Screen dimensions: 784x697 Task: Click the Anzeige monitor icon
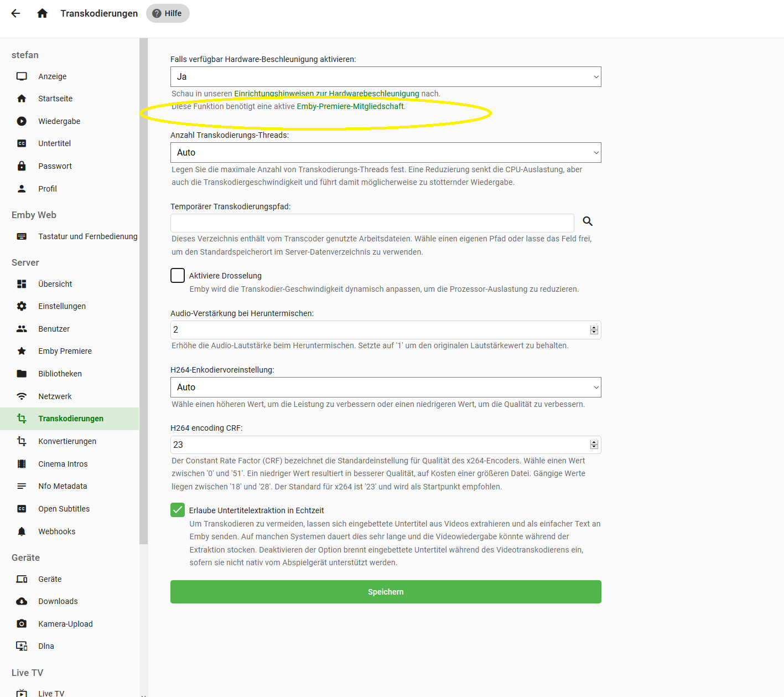pos(22,76)
